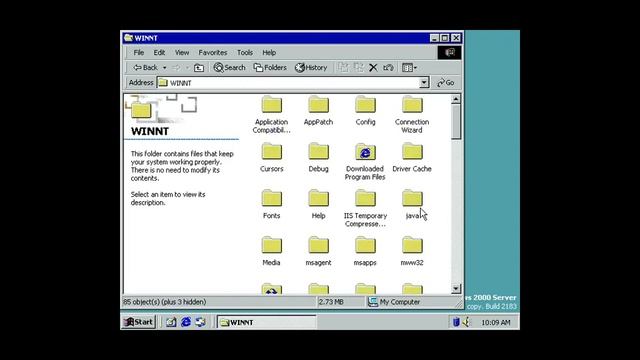The image size is (640, 360).
Task: Open the Views dropdown button
Action: pyautogui.click(x=409, y=68)
